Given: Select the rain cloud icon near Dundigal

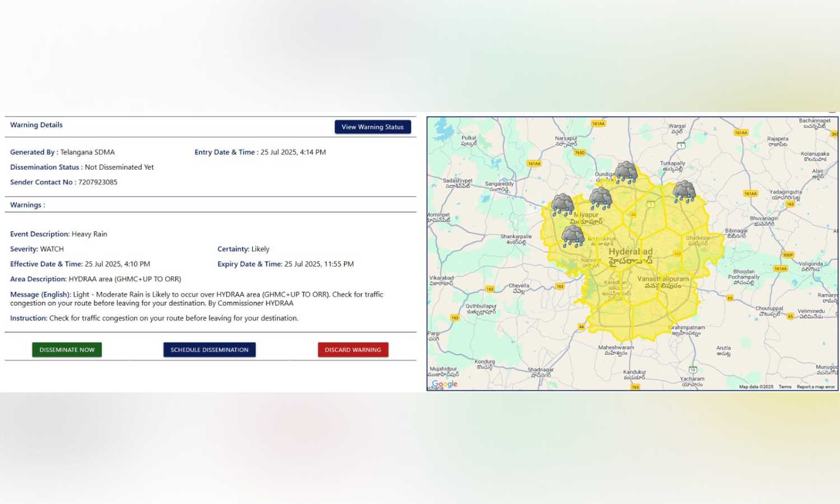Looking at the screenshot, I should point(626,172).
